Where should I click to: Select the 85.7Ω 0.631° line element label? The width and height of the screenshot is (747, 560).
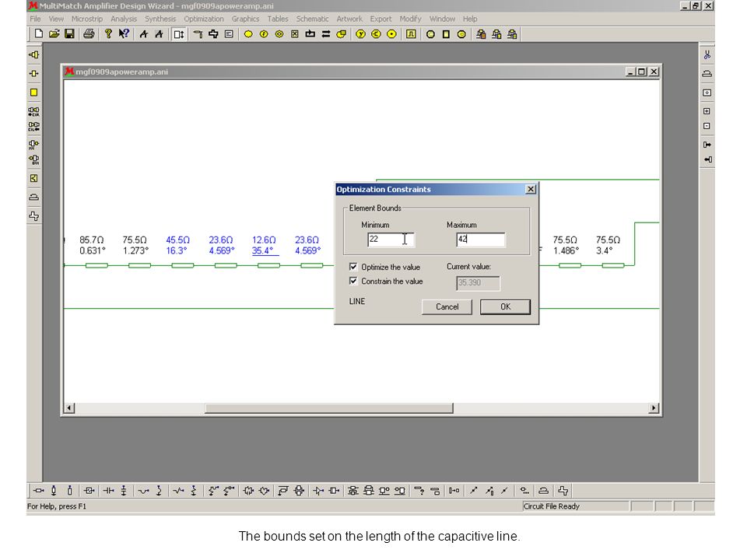tap(93, 245)
